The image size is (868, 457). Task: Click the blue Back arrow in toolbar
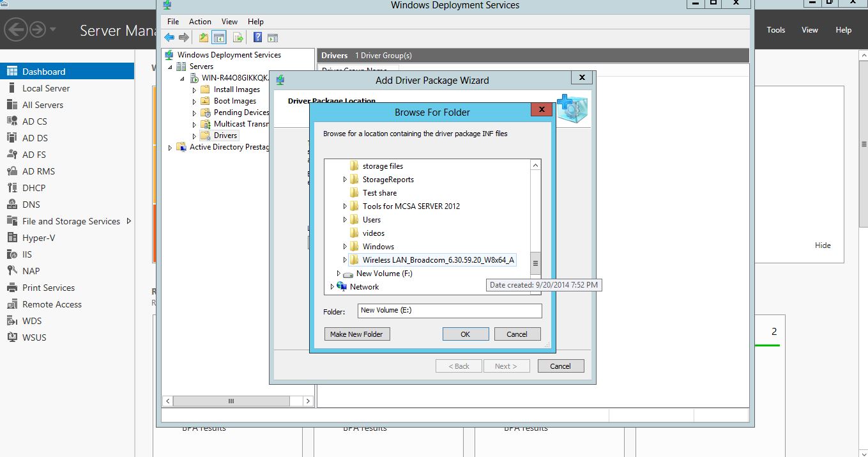(169, 38)
